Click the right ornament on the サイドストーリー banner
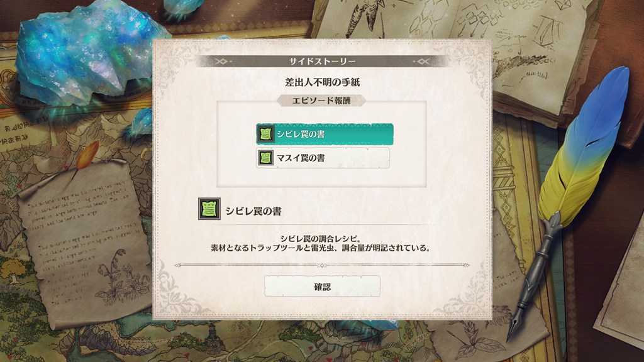Image resolution: width=644 pixels, height=362 pixels. coord(422,62)
